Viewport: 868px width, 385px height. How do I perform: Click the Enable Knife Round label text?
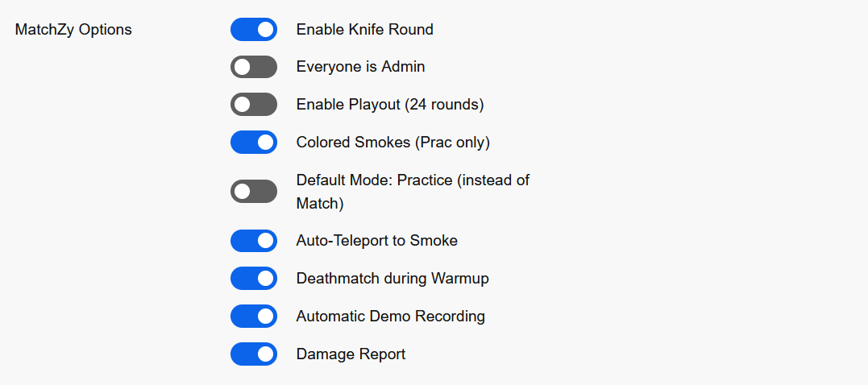[364, 30]
